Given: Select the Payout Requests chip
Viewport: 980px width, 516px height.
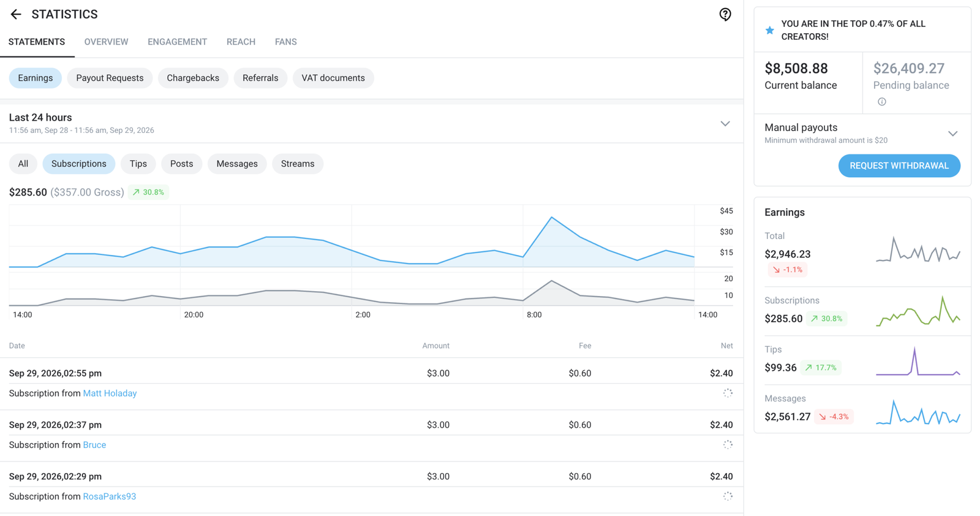Looking at the screenshot, I should 110,78.
